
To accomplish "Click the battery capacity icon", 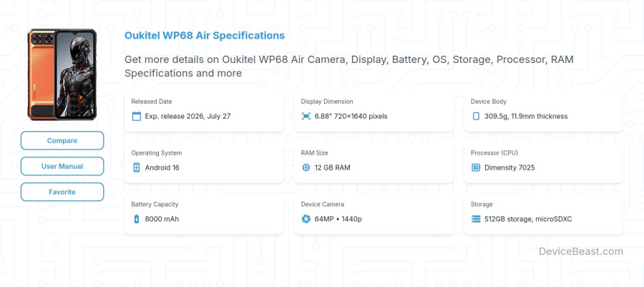I will 137,219.
